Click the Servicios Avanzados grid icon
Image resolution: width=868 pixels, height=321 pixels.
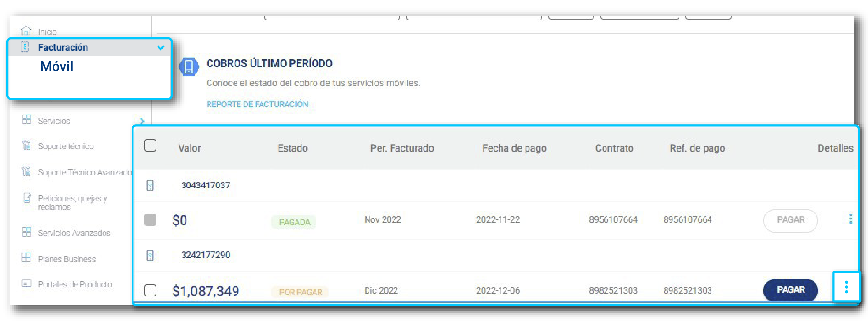[26, 232]
